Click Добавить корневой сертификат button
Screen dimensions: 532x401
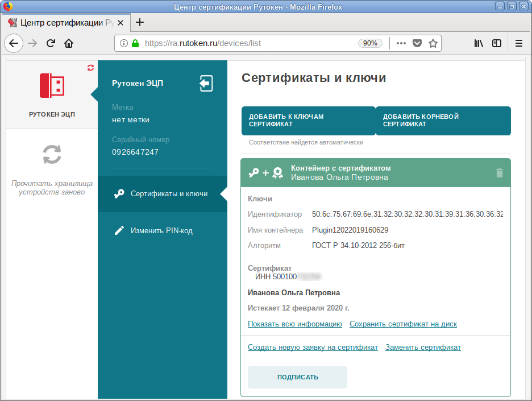tap(443, 121)
